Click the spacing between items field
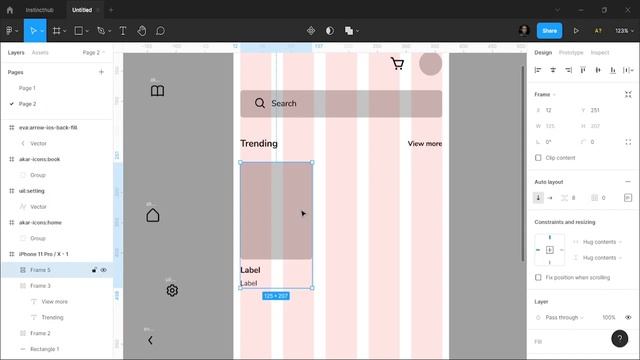 point(570,198)
